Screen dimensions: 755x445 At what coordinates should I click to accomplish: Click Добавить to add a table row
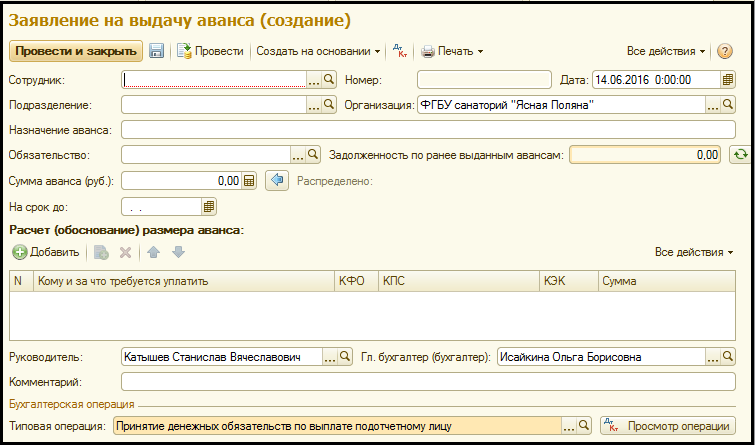pos(46,252)
